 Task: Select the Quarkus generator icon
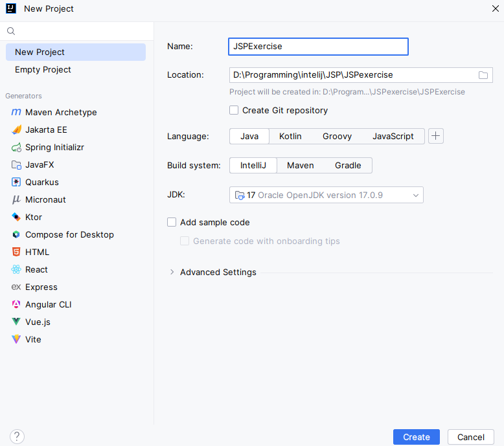coord(16,182)
